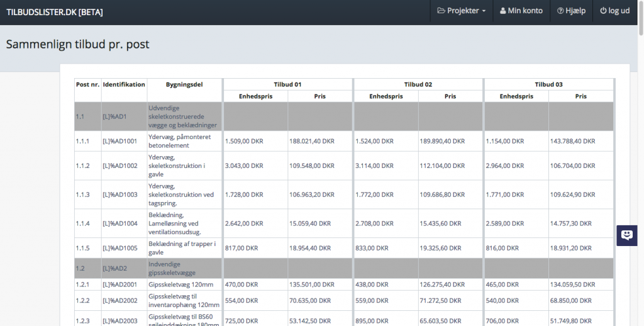Click price 143.788,40 DKR
644x326 pixels.
pyautogui.click(x=572, y=141)
